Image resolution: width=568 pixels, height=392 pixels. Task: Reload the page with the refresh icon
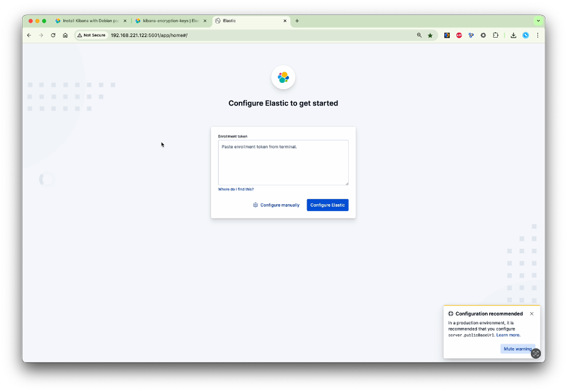[53, 35]
